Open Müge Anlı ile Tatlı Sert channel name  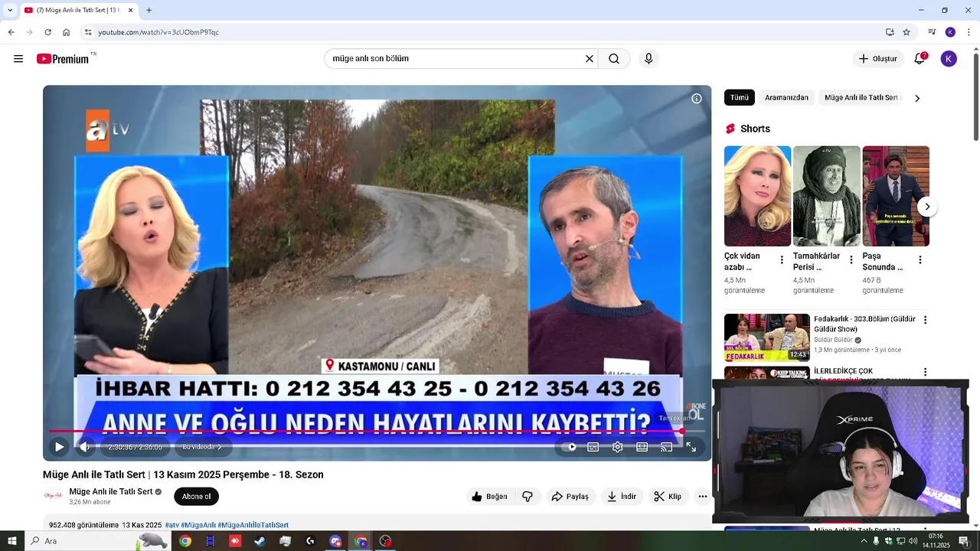(111, 491)
